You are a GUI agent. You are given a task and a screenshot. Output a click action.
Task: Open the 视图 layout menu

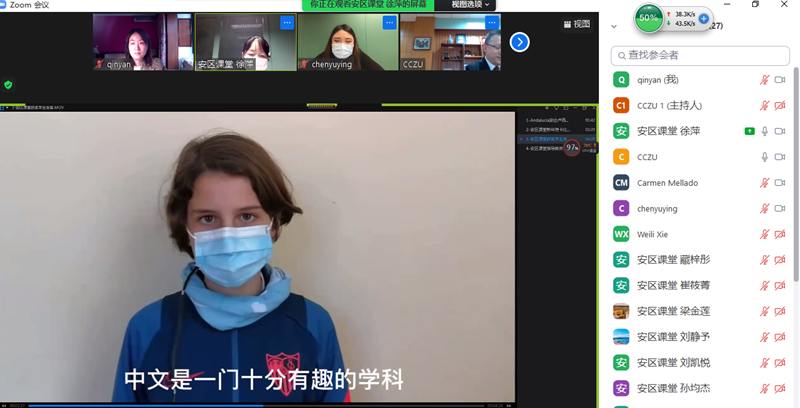[x=576, y=24]
